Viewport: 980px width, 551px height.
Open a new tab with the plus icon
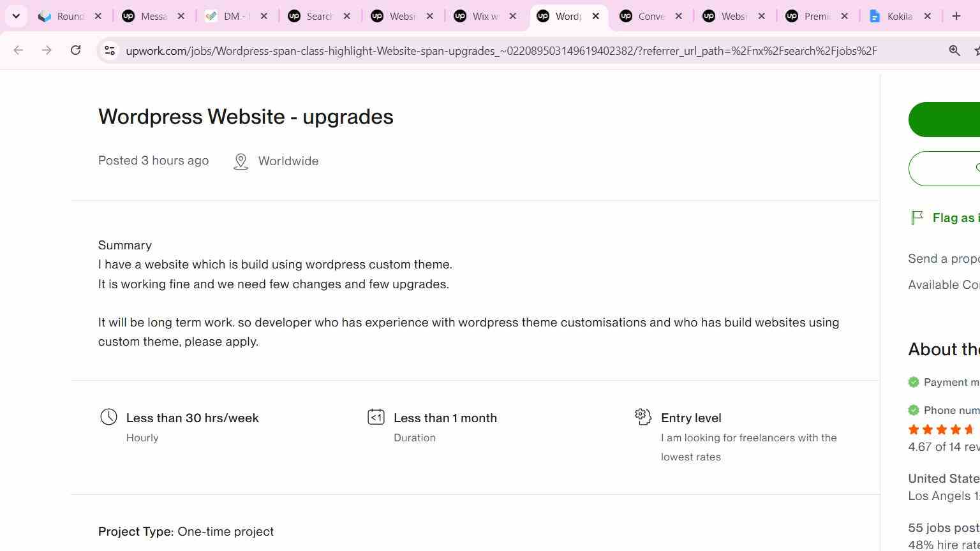pos(956,16)
